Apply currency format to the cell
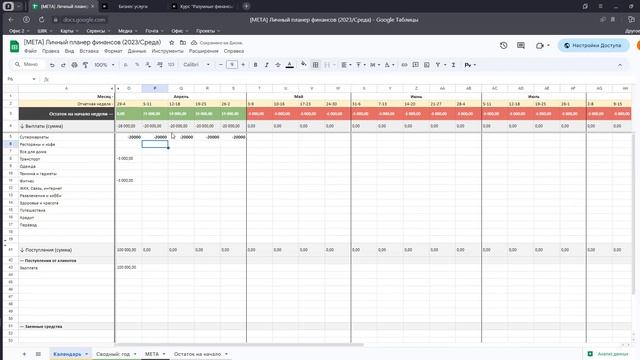Viewport: 640px width, 360px height. pos(126,65)
